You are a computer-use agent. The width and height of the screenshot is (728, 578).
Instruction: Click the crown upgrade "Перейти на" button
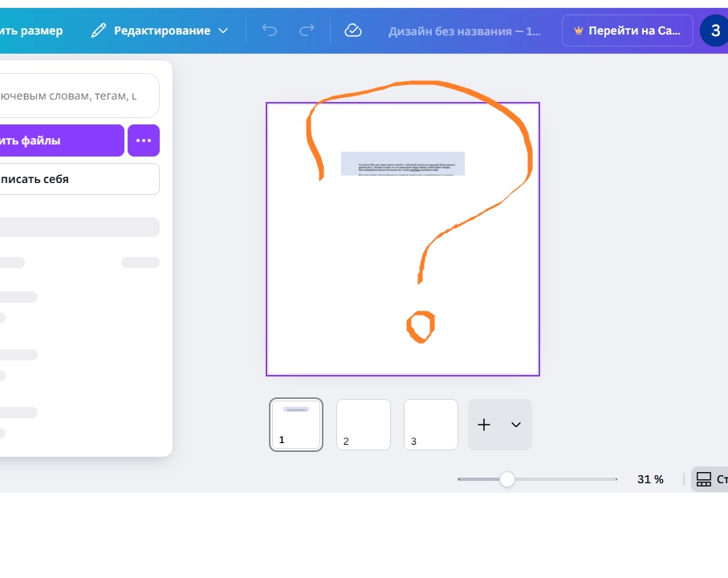tap(627, 31)
